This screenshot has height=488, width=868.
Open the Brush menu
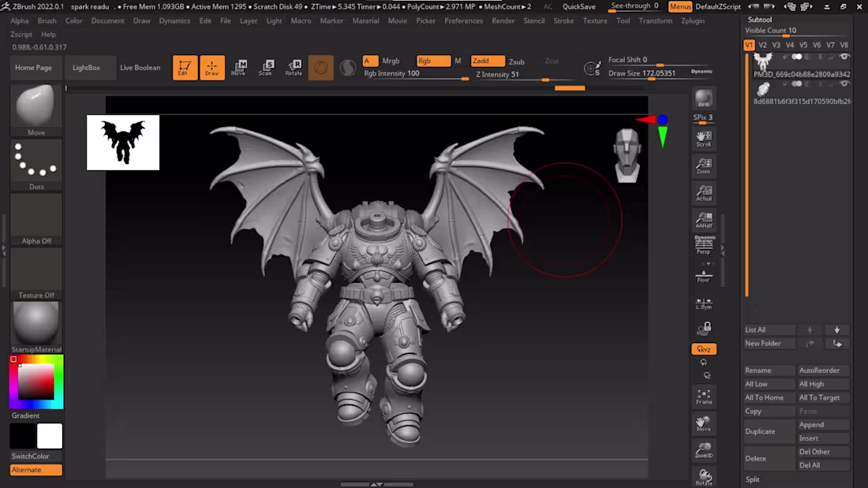tap(47, 20)
